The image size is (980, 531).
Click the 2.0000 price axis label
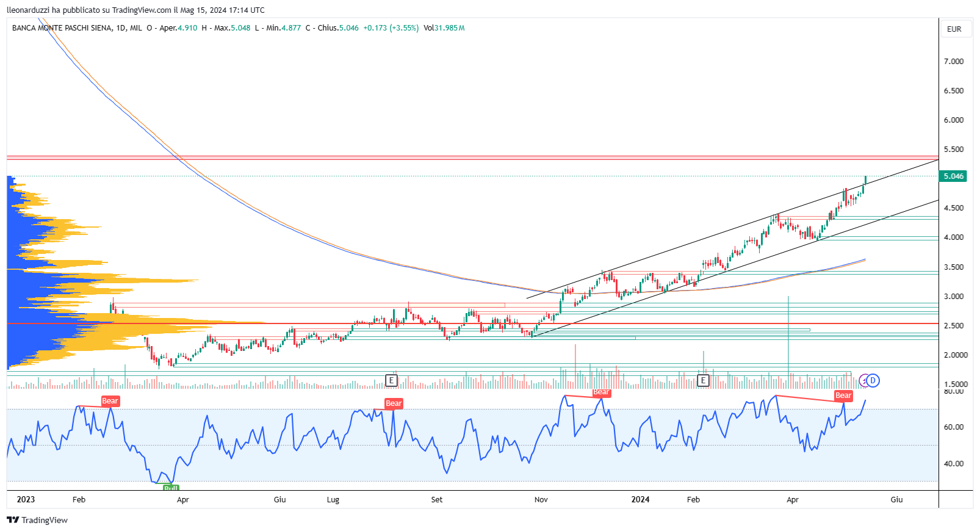[956, 355]
